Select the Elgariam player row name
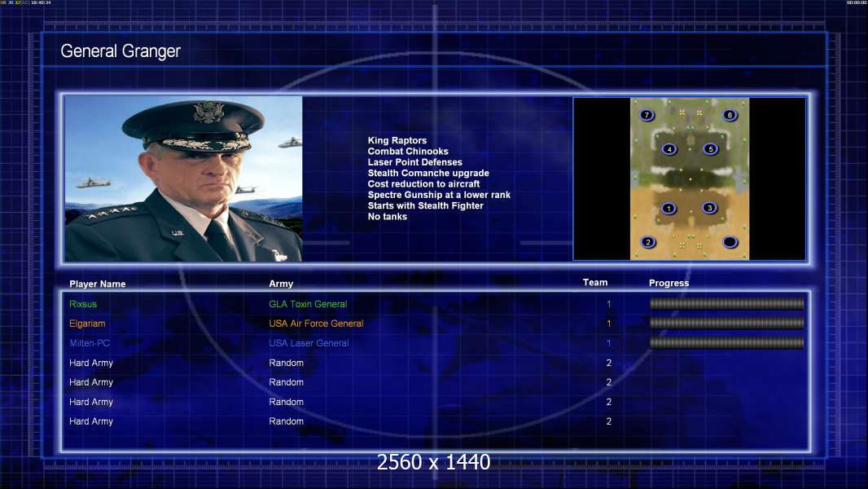This screenshot has height=489, width=868. coord(87,324)
